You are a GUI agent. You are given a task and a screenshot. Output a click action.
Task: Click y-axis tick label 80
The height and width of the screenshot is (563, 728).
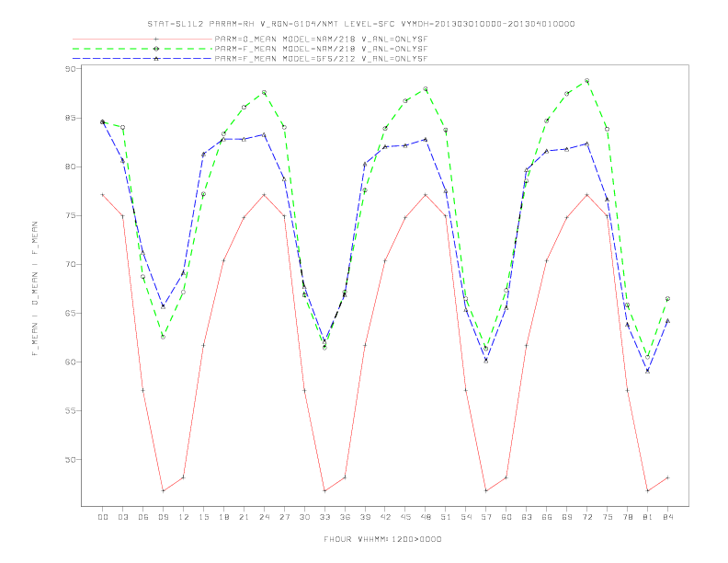(x=70, y=167)
